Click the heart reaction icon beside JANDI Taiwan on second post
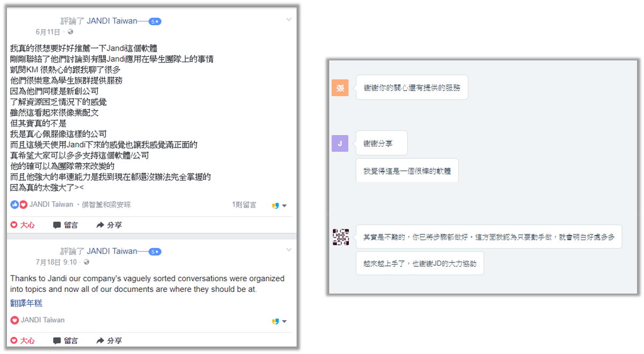644x354 pixels. pyautogui.click(x=14, y=320)
